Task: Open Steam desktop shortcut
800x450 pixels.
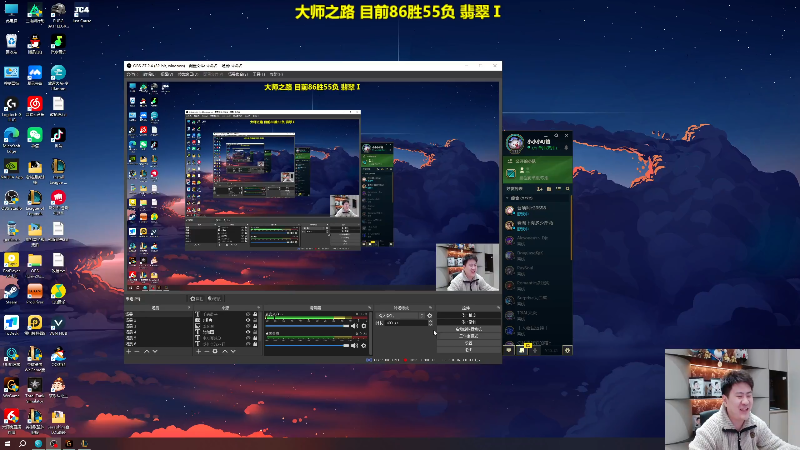Action: pos(11,294)
